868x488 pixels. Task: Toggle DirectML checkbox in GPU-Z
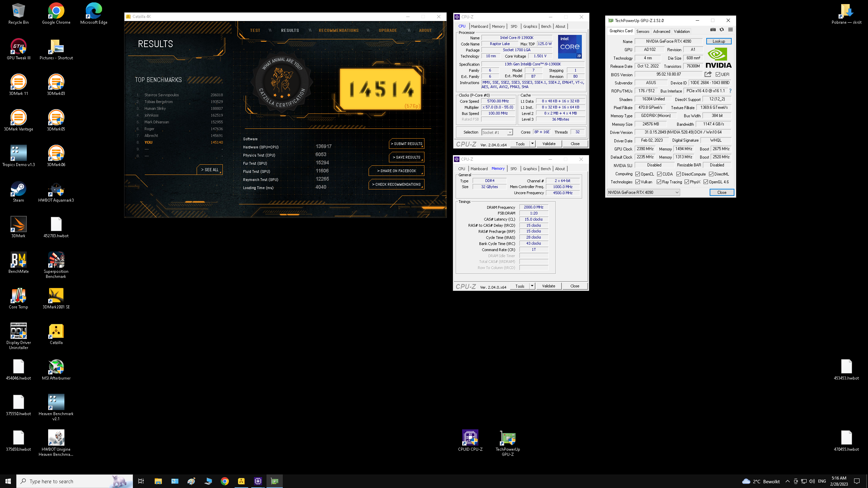[x=711, y=174]
